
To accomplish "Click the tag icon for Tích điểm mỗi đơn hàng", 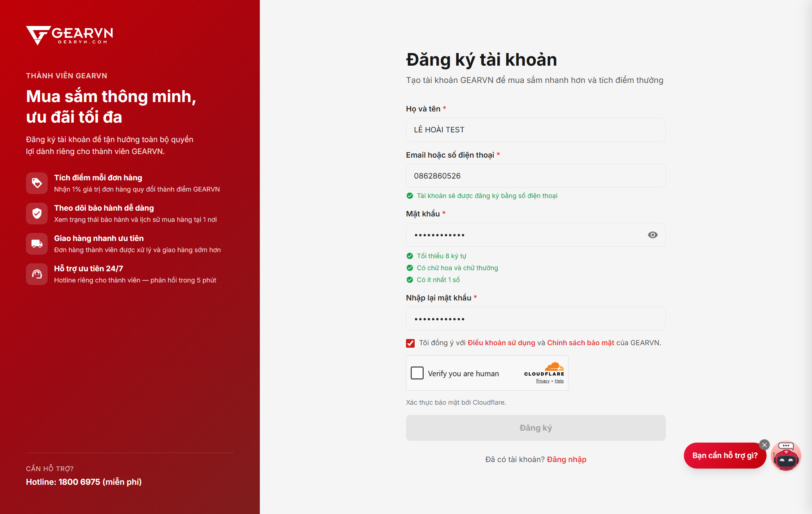I will point(37,183).
